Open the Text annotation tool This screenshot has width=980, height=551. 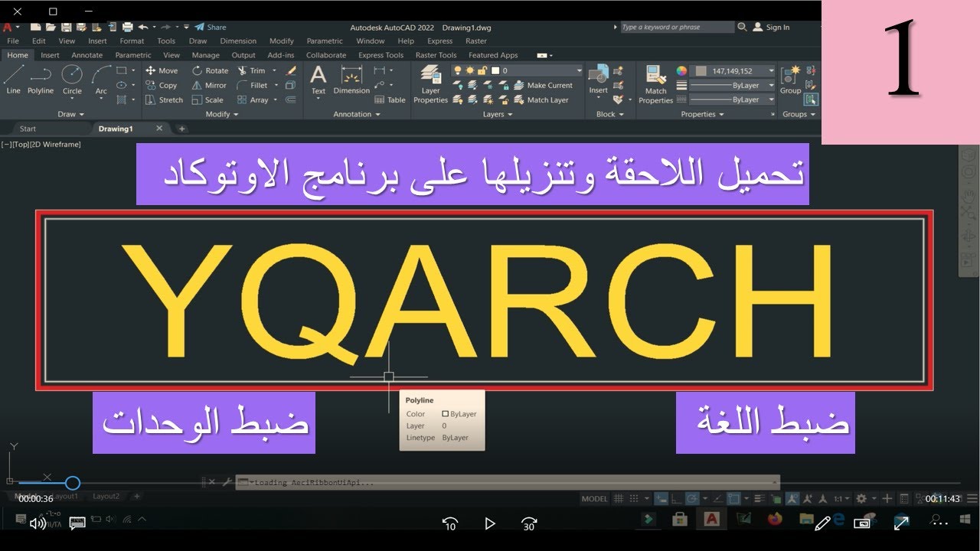pos(318,80)
